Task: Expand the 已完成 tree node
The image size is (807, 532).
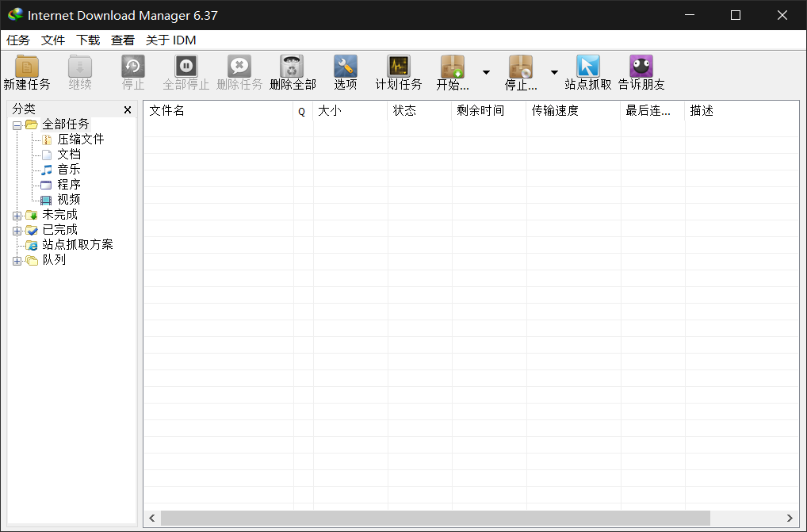Action: tap(17, 231)
